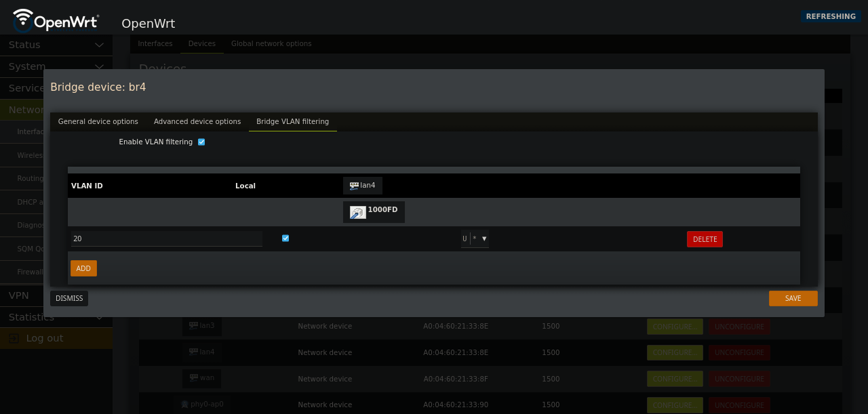Disable the Enable VLAN filtering checkbox
This screenshot has width=868, height=414.
coord(201,142)
